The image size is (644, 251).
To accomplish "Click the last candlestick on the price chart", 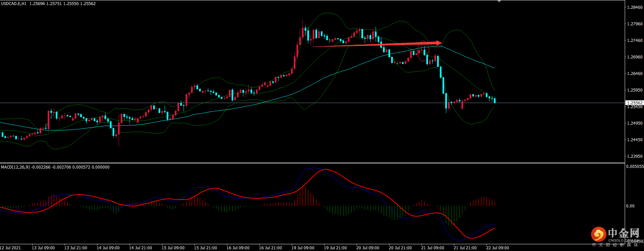I will [495, 100].
